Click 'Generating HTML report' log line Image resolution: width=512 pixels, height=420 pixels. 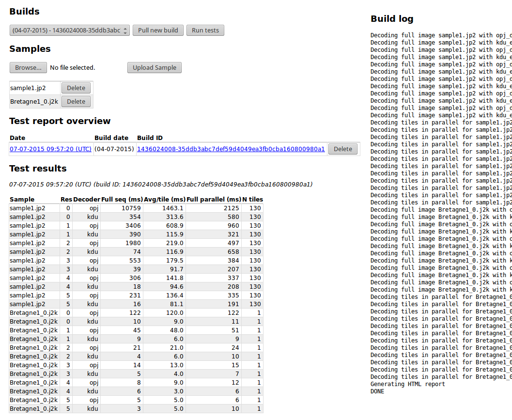click(x=407, y=384)
